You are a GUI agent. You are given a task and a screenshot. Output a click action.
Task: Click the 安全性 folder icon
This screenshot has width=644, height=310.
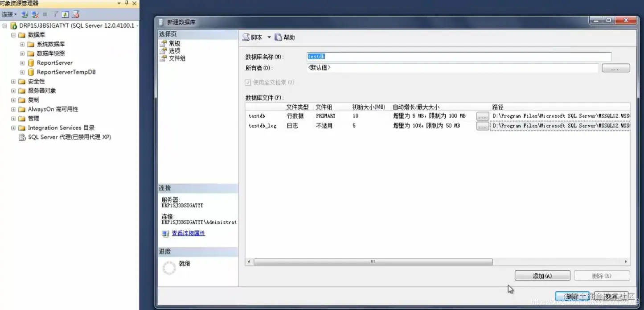click(x=22, y=81)
